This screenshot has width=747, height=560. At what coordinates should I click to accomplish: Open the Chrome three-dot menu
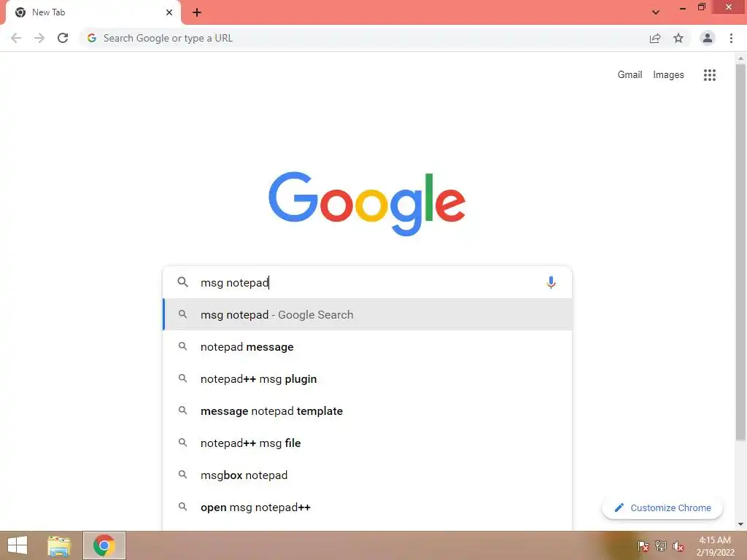tap(731, 38)
